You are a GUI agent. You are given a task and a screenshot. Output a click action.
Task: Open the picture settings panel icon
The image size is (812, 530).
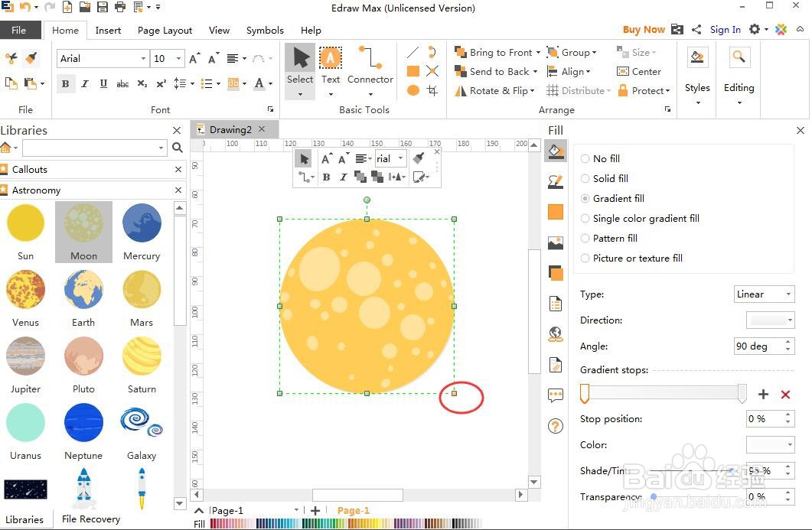point(555,242)
